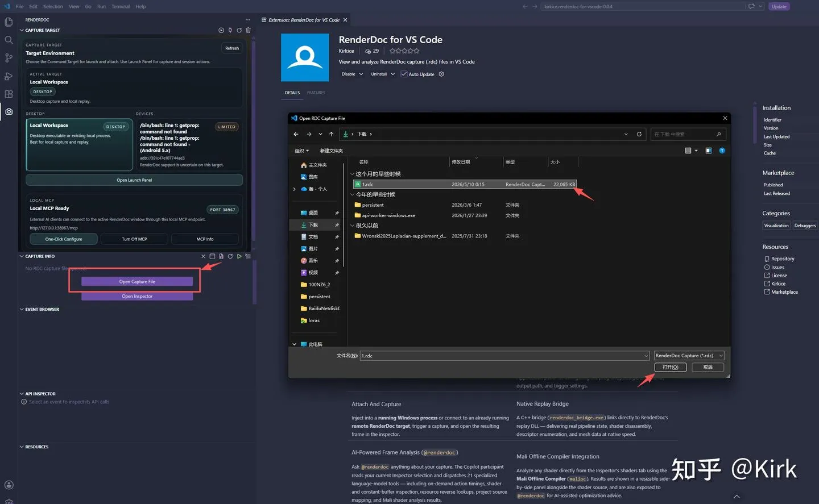Image resolution: width=819 pixels, height=504 pixels.
Task: Go up one folder level in the file dialog
Action: [331, 134]
